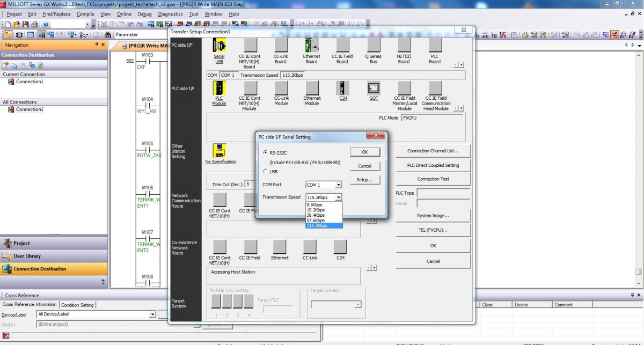Click the Open project folder toolbar icon
Image resolution: width=644 pixels, height=345 pixels.
coord(17,25)
